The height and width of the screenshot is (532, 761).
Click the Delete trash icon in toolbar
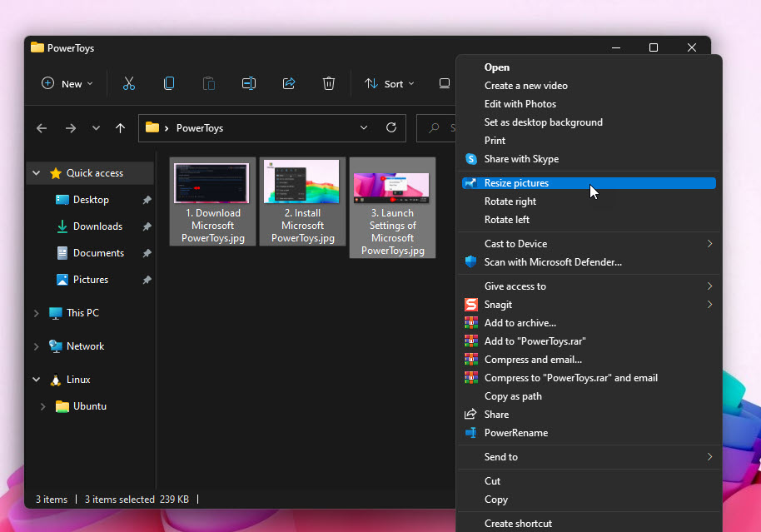coord(329,83)
